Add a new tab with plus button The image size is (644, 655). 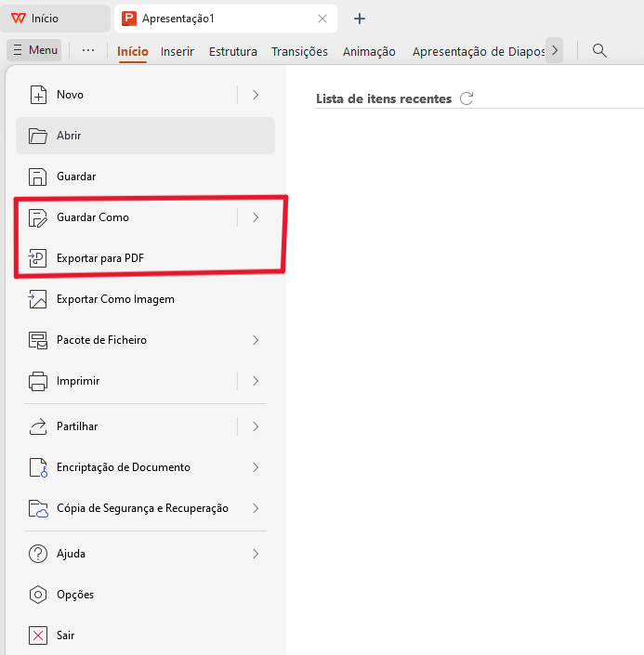click(x=360, y=19)
